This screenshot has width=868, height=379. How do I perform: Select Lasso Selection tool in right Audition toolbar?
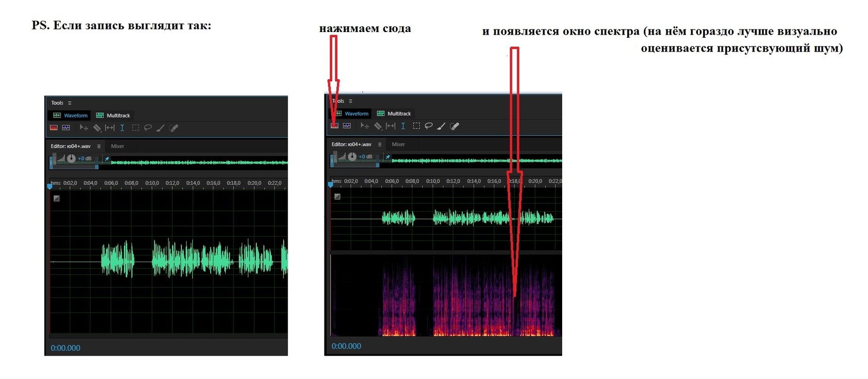[428, 126]
